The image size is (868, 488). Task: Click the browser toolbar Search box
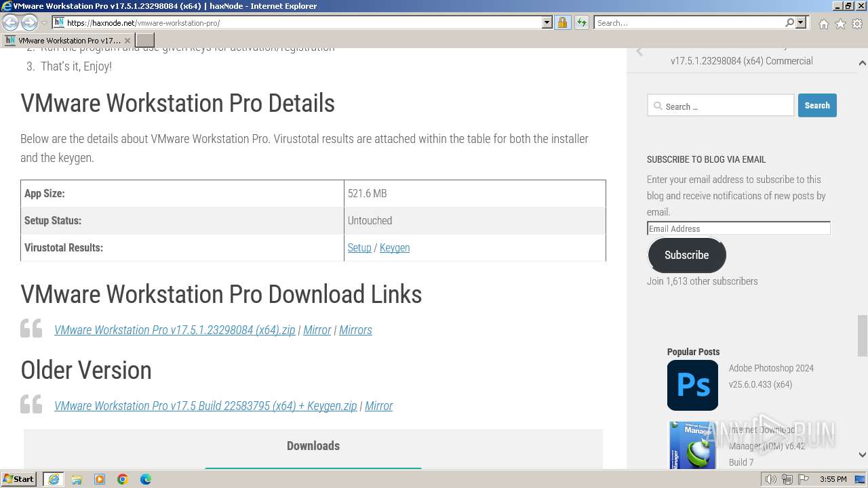pos(688,22)
